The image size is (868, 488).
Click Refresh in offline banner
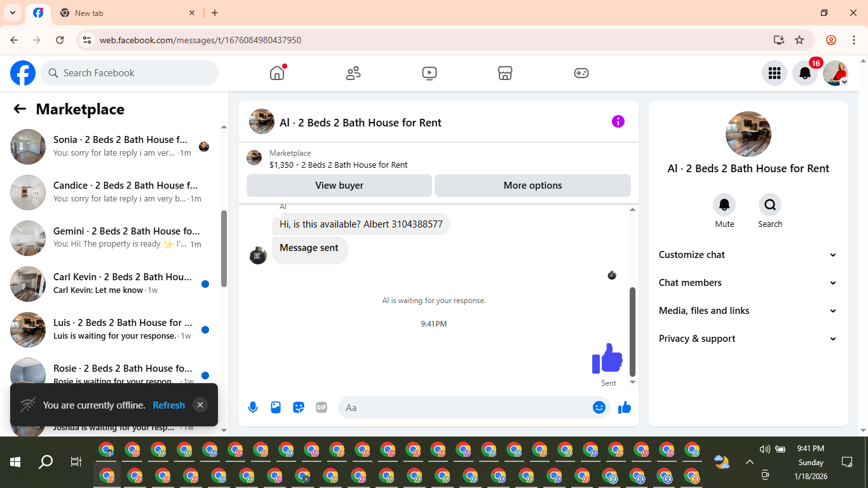coord(169,405)
